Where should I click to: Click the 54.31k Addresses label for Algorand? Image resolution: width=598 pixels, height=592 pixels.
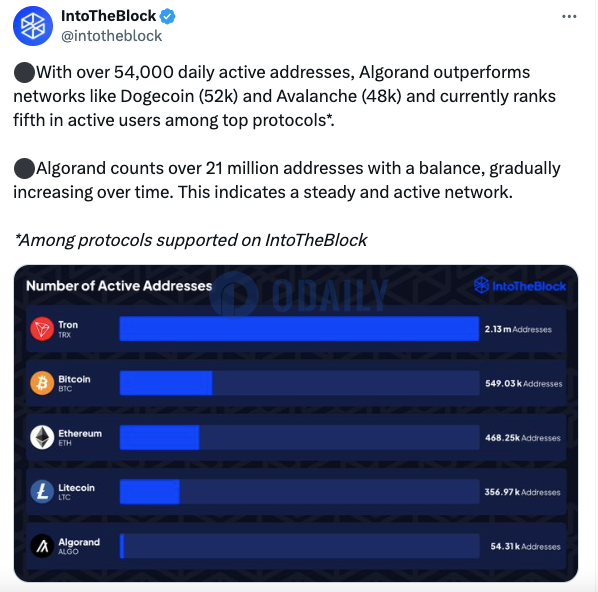click(525, 546)
